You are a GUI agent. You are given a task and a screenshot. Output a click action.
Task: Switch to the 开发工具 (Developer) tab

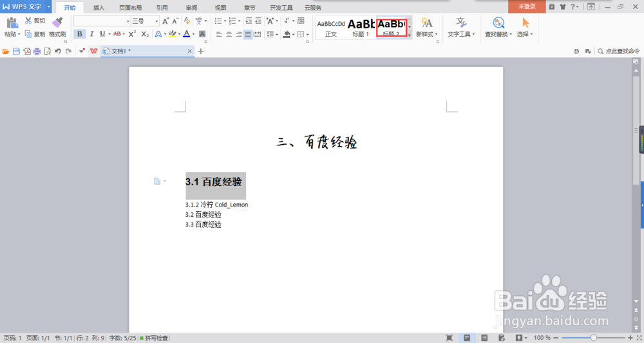tap(281, 8)
